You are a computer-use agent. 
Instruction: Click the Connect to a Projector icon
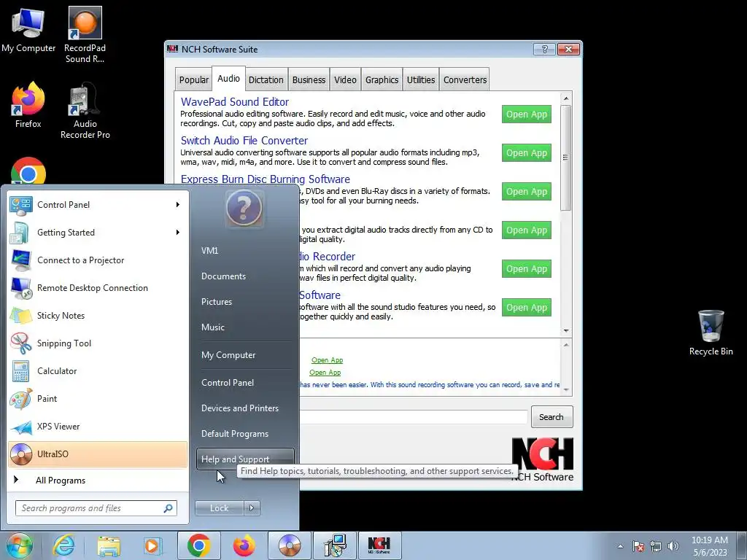pos(21,260)
